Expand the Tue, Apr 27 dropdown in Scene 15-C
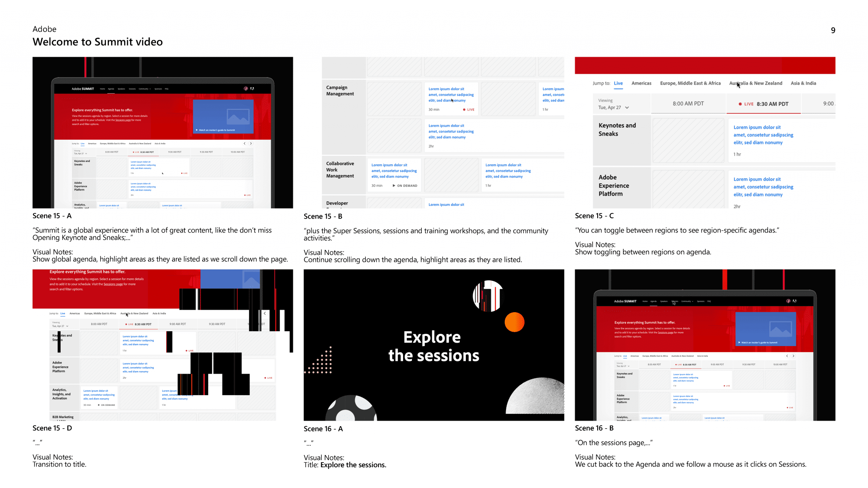868x488 pixels. 613,108
